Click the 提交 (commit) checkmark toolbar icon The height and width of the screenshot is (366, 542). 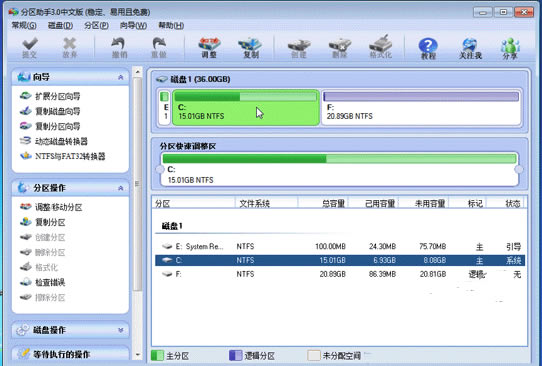(30, 48)
